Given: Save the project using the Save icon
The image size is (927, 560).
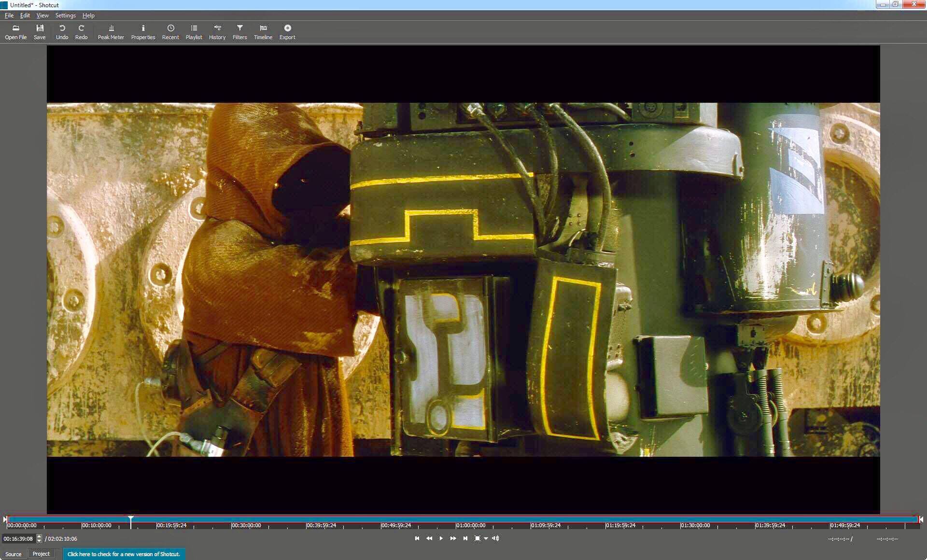Looking at the screenshot, I should (x=40, y=32).
